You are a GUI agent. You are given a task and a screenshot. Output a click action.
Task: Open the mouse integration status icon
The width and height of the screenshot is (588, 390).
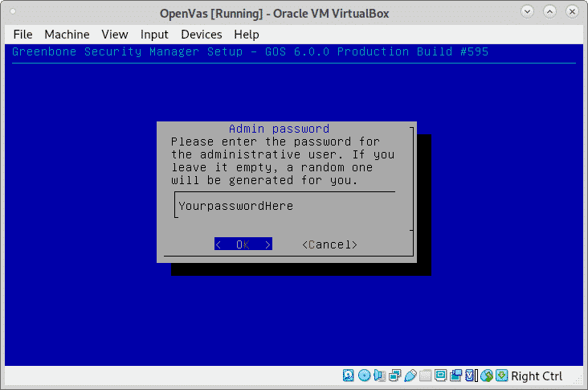click(x=486, y=376)
